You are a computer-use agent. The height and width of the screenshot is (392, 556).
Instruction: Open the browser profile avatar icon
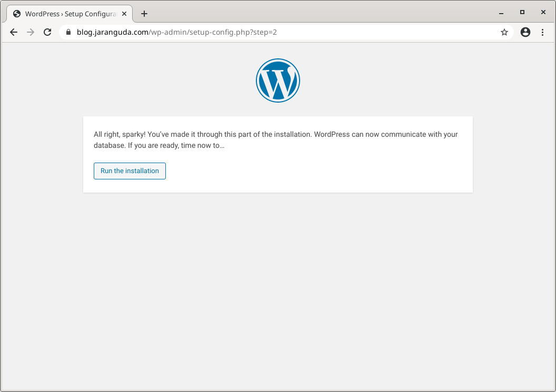point(525,32)
